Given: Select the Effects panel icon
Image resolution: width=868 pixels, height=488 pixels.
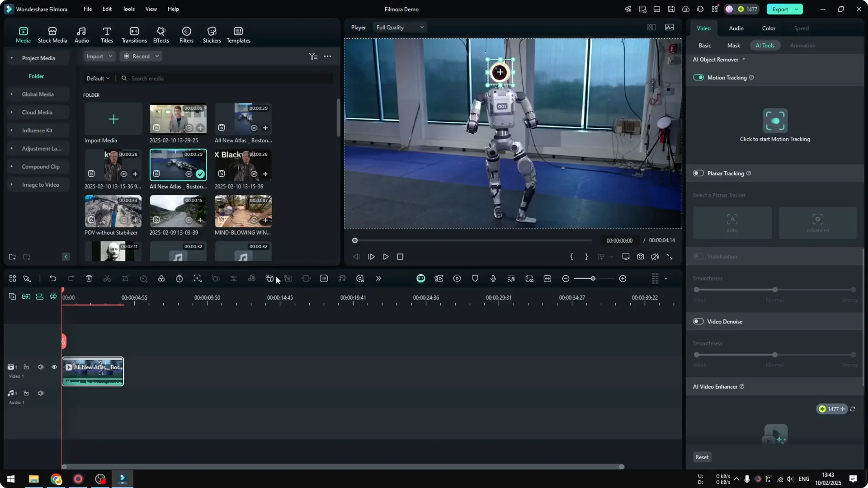Looking at the screenshot, I should coord(161,34).
